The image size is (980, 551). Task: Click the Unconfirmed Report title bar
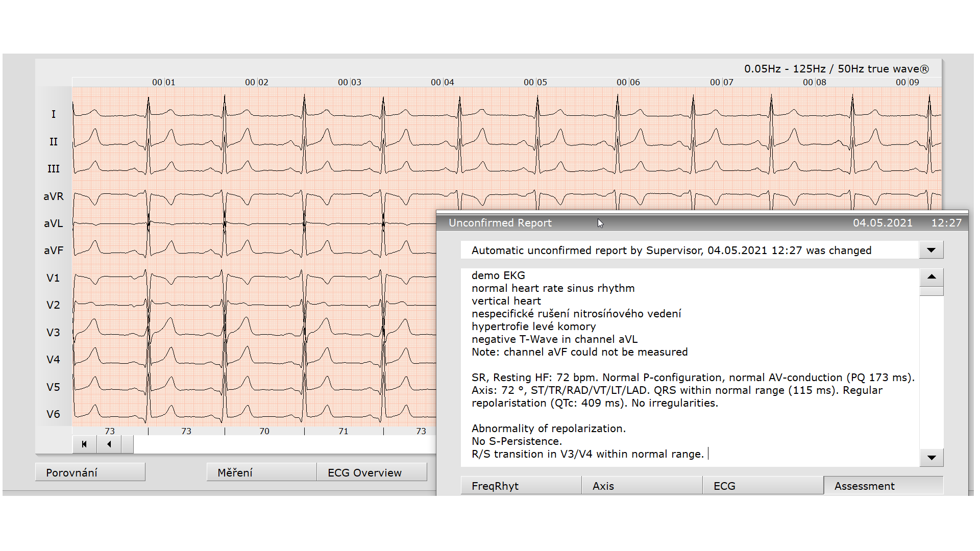coord(500,223)
